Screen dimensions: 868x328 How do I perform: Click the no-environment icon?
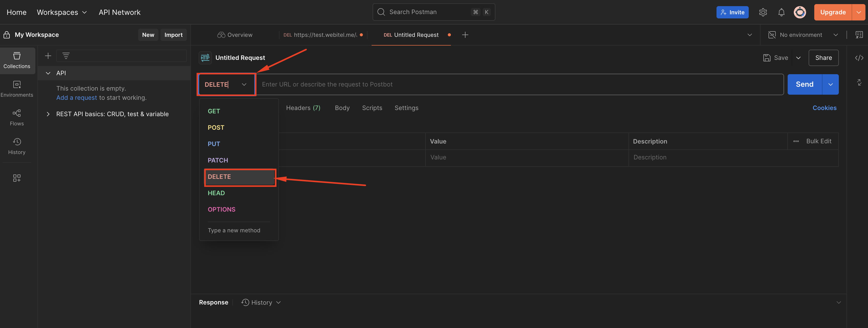tap(772, 35)
